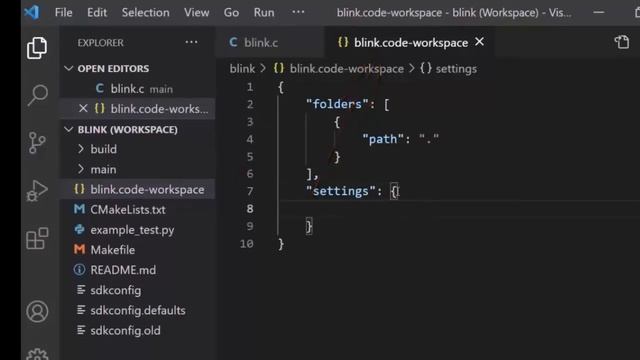The width and height of the screenshot is (640, 360).
Task: Open CMakeLists.txt file
Action: [128, 210]
